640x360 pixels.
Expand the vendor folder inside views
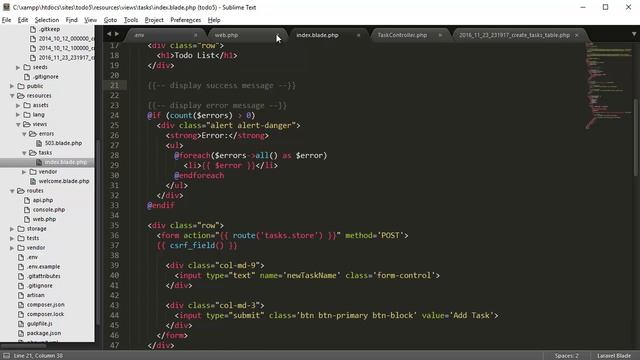pyautogui.click(x=24, y=172)
